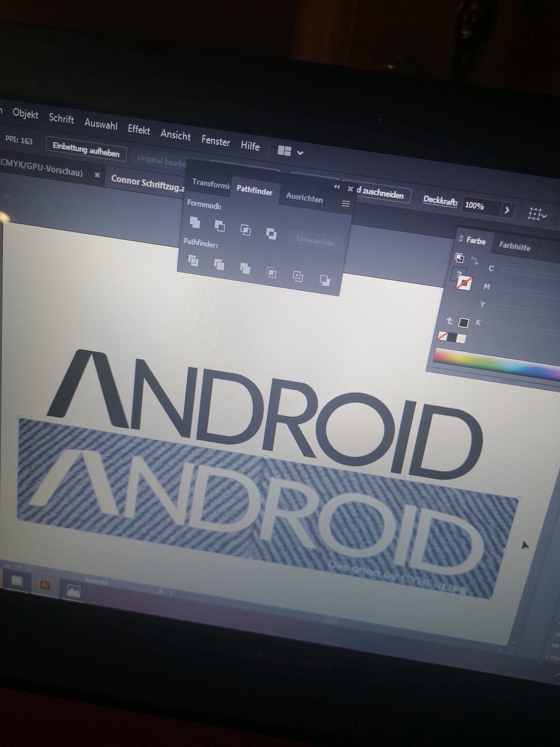Click the Intersect shape mode icon
Image resolution: width=560 pixels, height=747 pixels.
click(x=245, y=230)
